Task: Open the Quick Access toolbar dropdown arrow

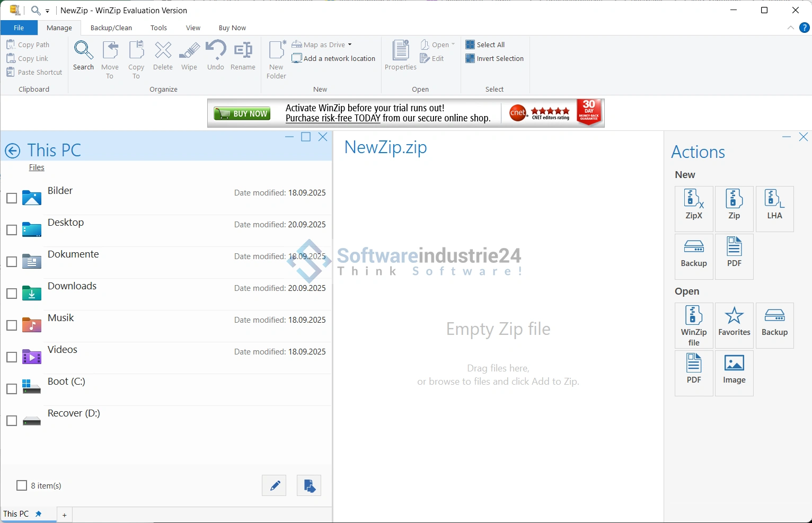Action: click(48, 11)
